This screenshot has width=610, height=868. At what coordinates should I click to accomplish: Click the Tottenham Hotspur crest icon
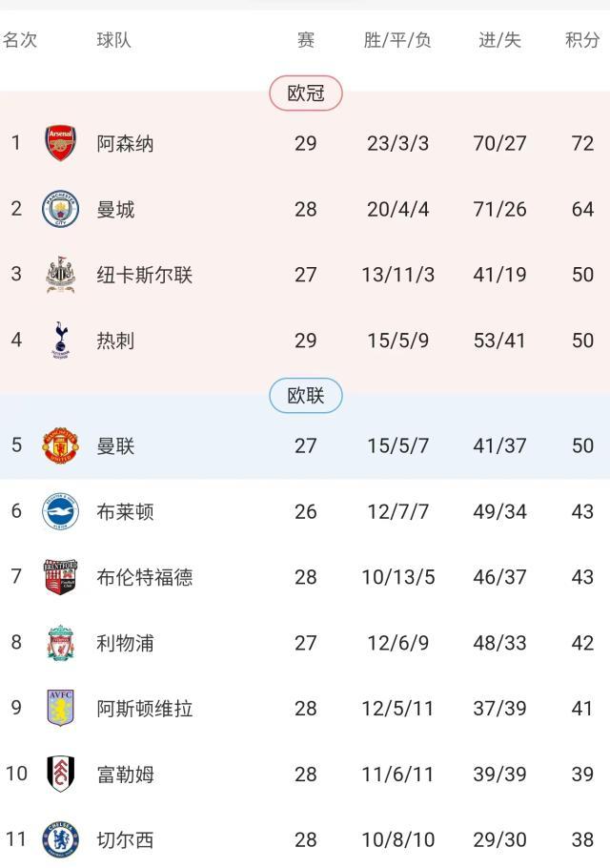pyautogui.click(x=60, y=341)
